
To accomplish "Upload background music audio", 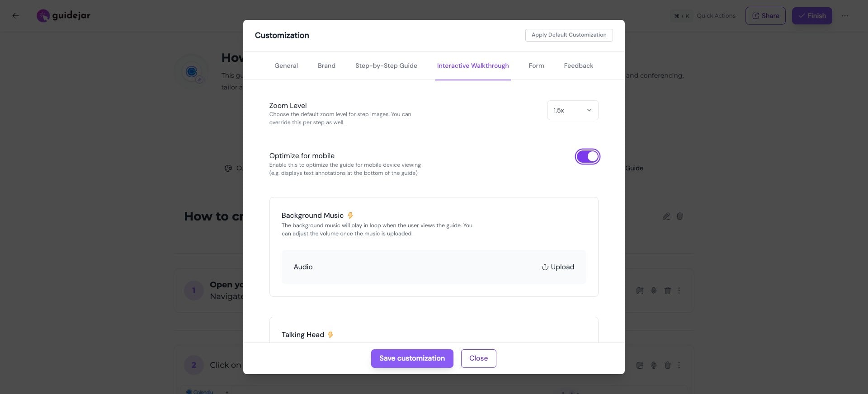I will tap(558, 267).
